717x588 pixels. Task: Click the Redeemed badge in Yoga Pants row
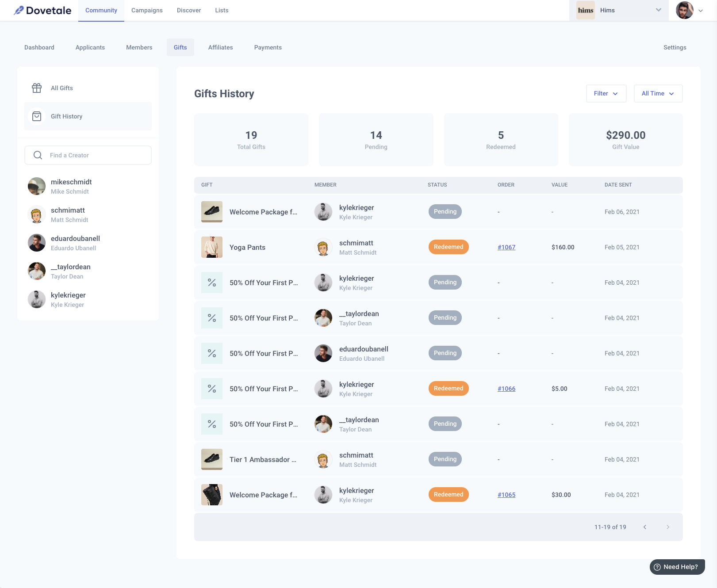[449, 247]
